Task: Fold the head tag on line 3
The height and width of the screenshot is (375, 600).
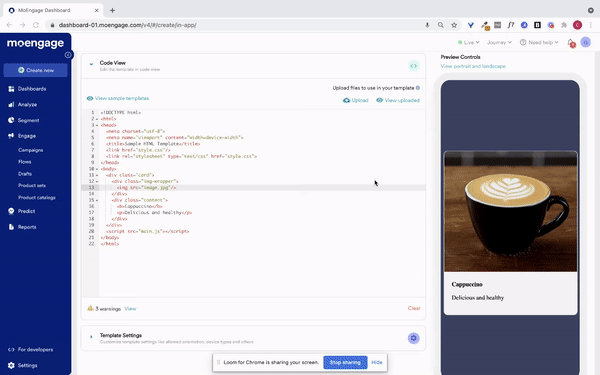Action: point(97,125)
